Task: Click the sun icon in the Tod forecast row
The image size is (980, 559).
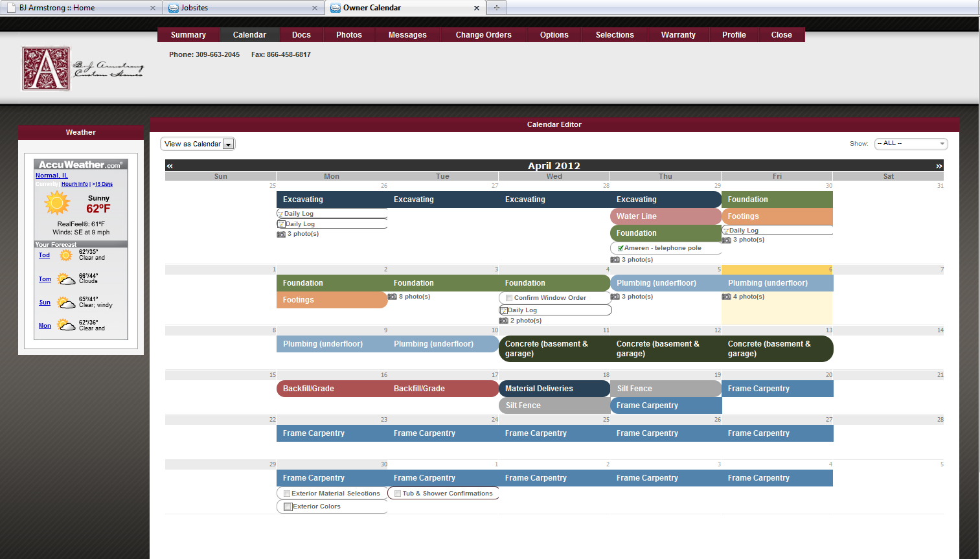Action: pos(65,255)
